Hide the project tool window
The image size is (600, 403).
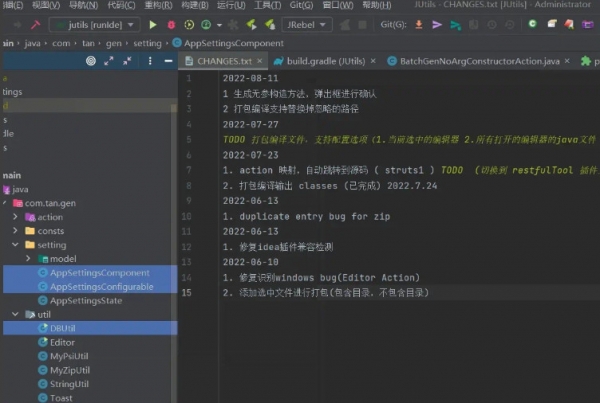click(x=166, y=61)
